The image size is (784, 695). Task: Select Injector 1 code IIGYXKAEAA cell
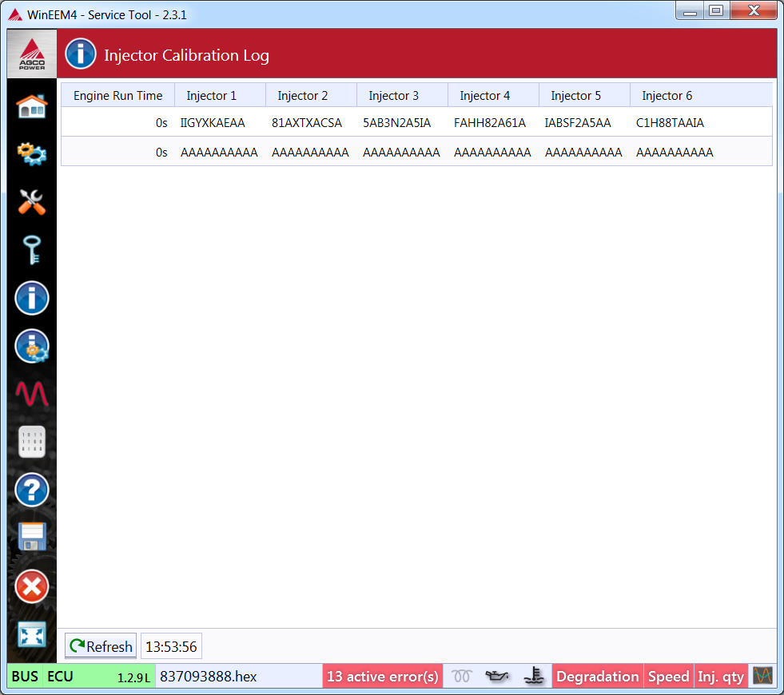[x=213, y=123]
